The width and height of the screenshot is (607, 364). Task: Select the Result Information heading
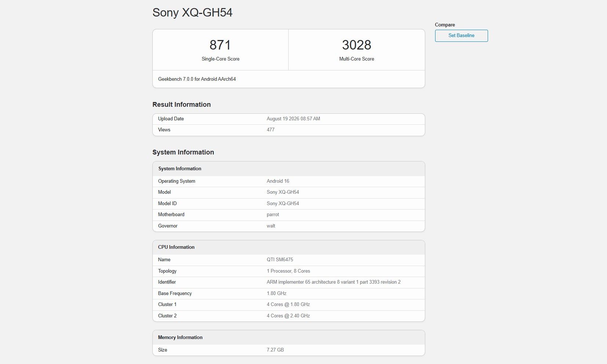(181, 105)
